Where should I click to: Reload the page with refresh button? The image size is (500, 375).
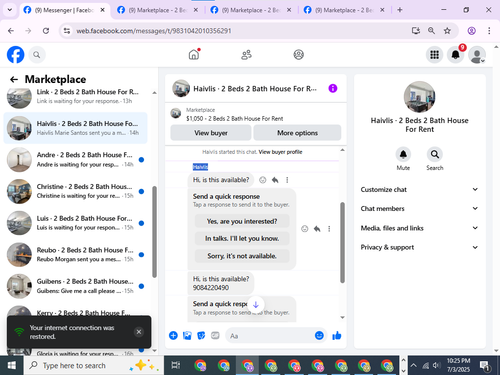point(46,31)
